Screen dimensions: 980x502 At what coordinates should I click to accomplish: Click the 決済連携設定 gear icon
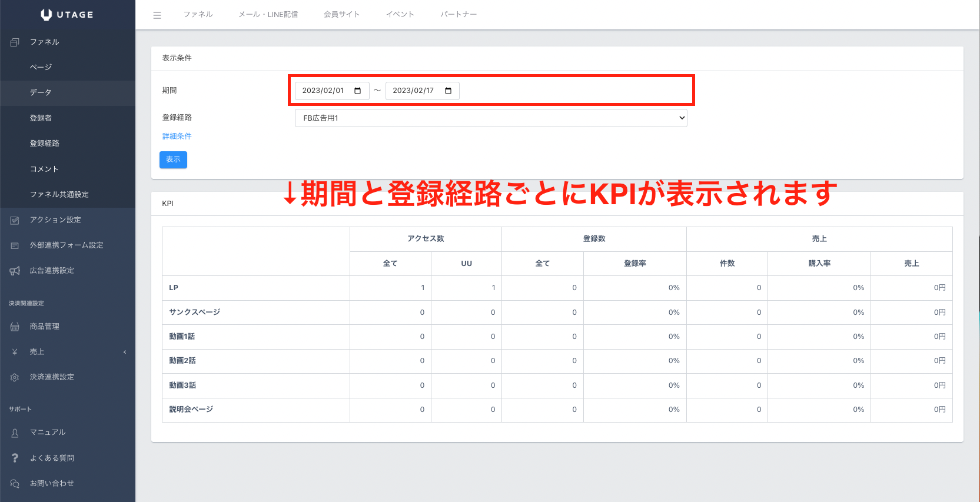[15, 377]
